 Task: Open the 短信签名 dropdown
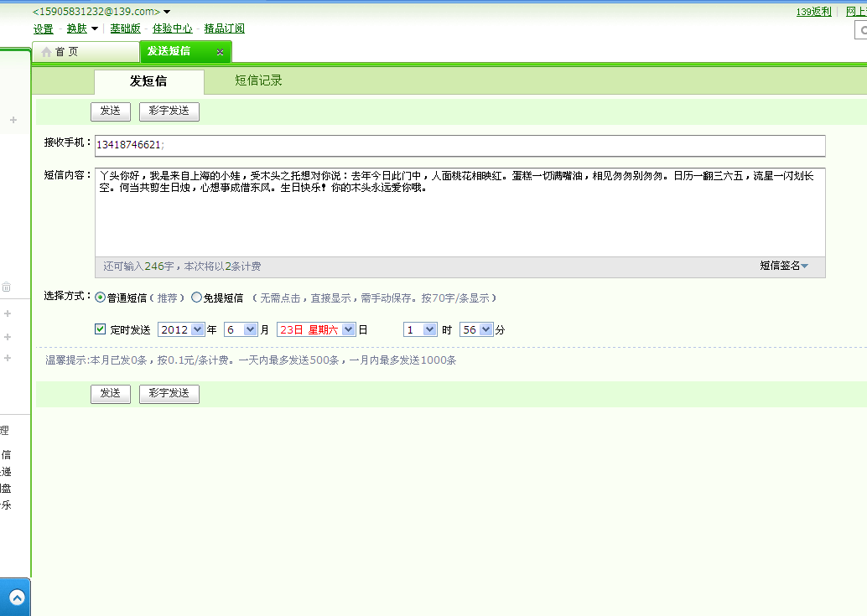(x=783, y=266)
